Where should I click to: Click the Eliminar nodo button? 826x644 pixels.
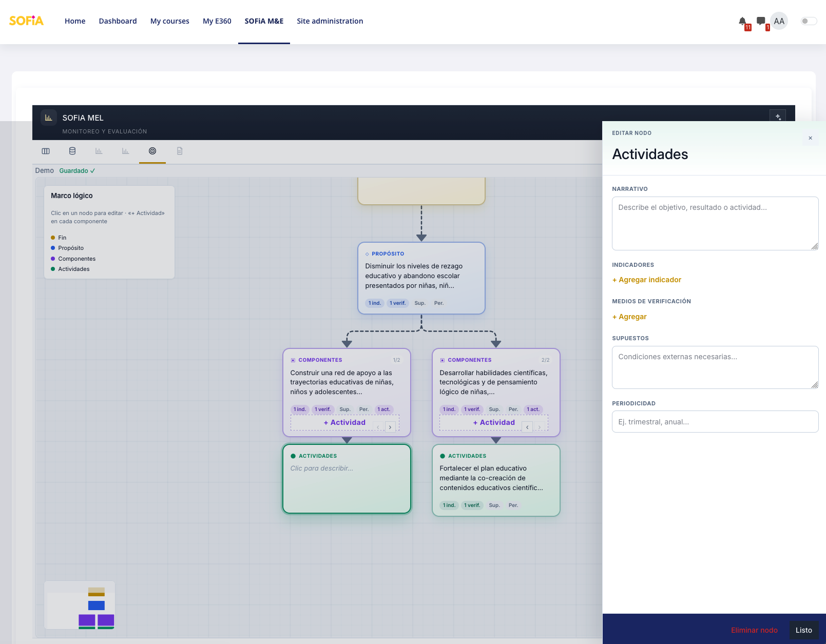coord(754,630)
